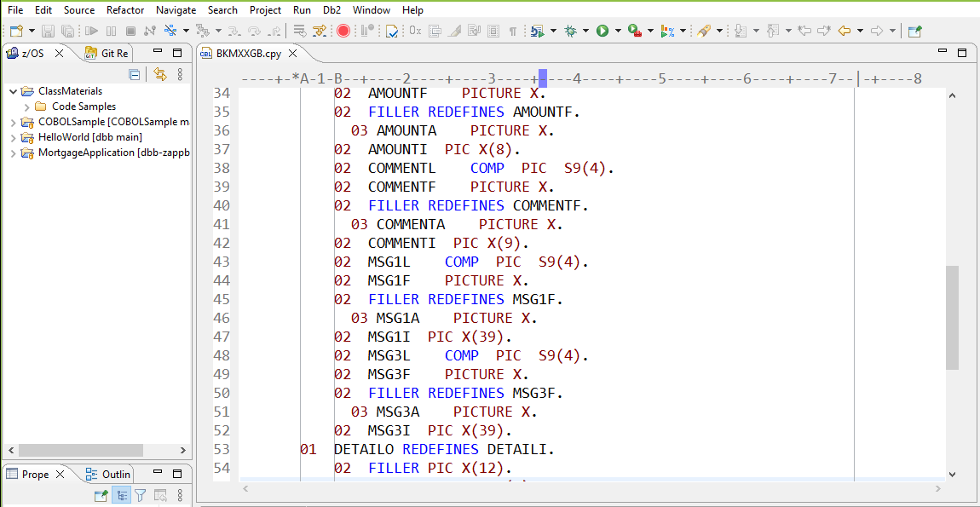Click AMOUNTI on line 37
Screen dimensions: 980x507
(x=397, y=149)
